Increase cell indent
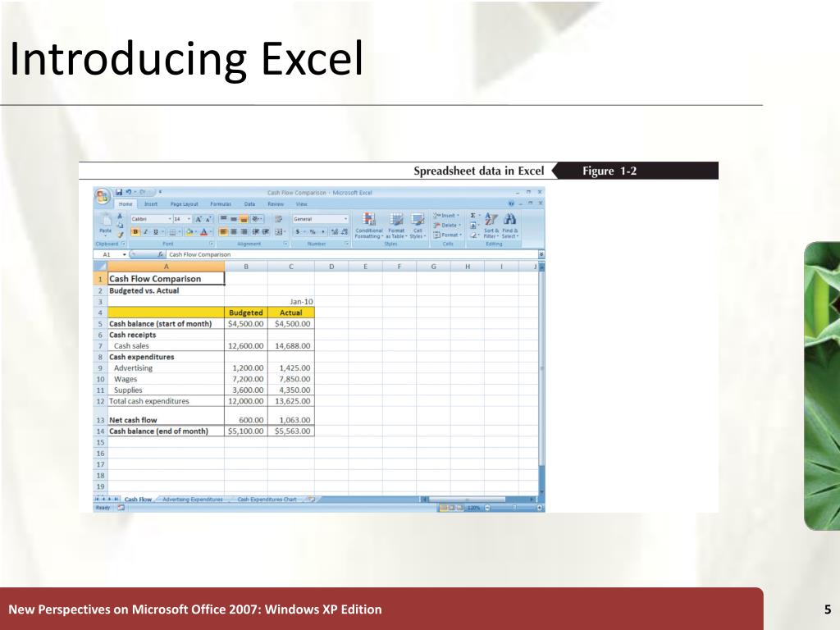 pyautogui.click(x=265, y=232)
